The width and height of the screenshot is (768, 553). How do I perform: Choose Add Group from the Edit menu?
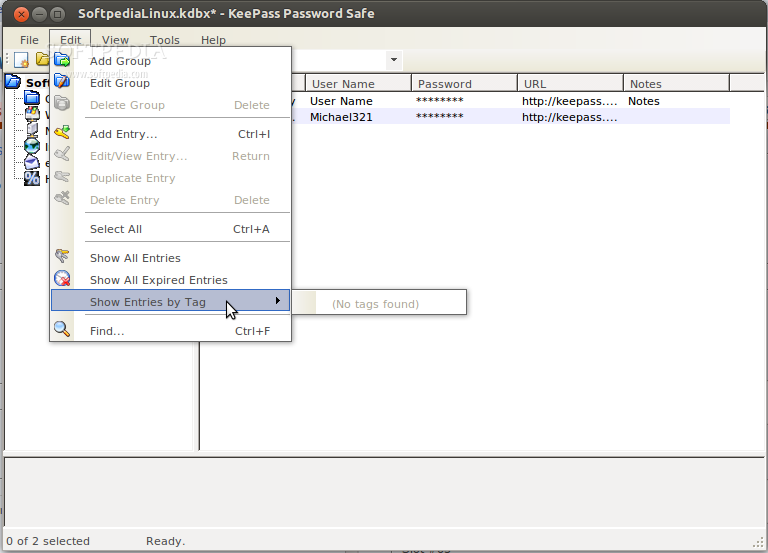pyautogui.click(x=171, y=61)
